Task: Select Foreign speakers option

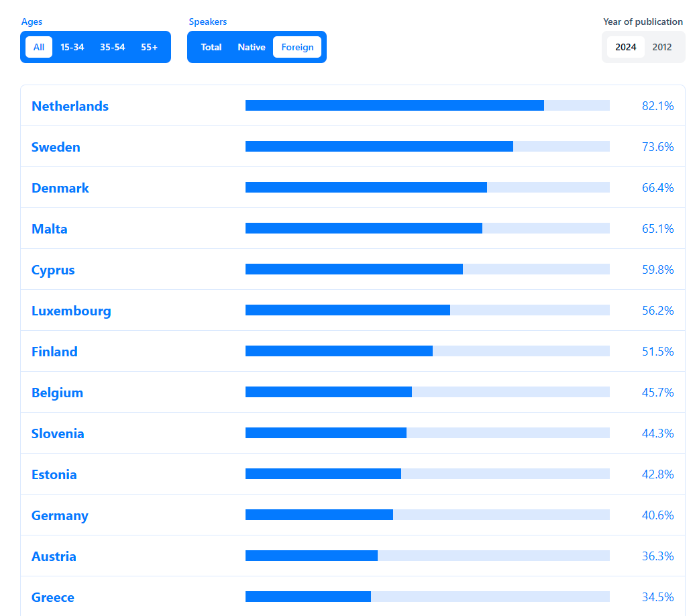Action: click(297, 47)
